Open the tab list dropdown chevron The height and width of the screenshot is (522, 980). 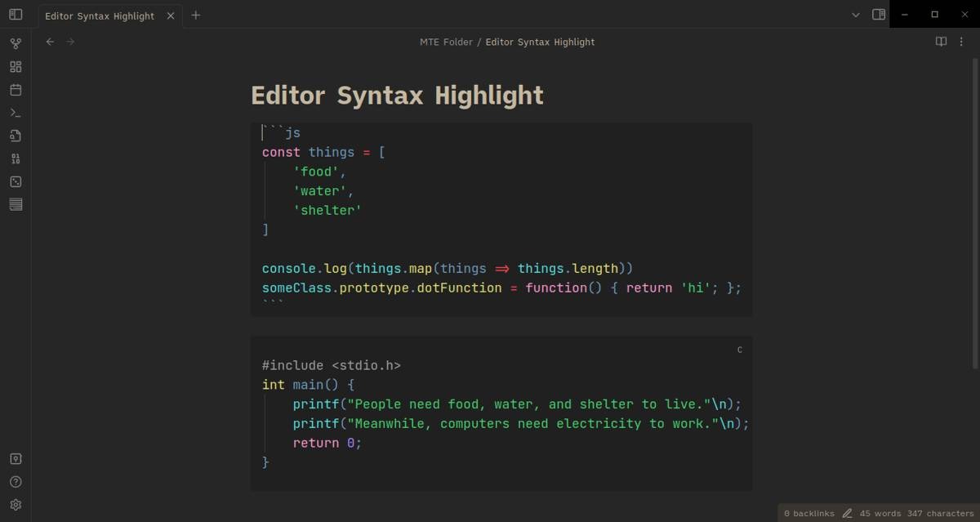855,15
